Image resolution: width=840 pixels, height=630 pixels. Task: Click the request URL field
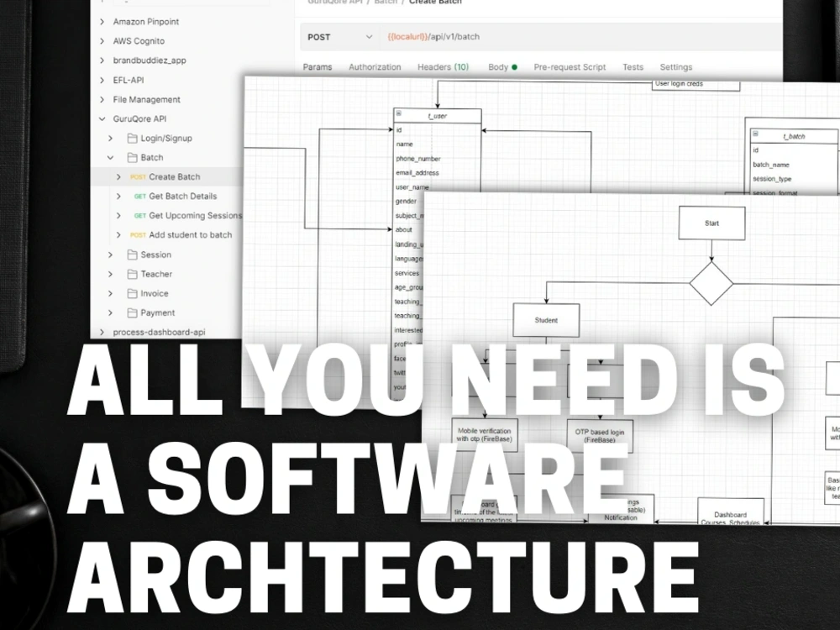tap(581, 37)
